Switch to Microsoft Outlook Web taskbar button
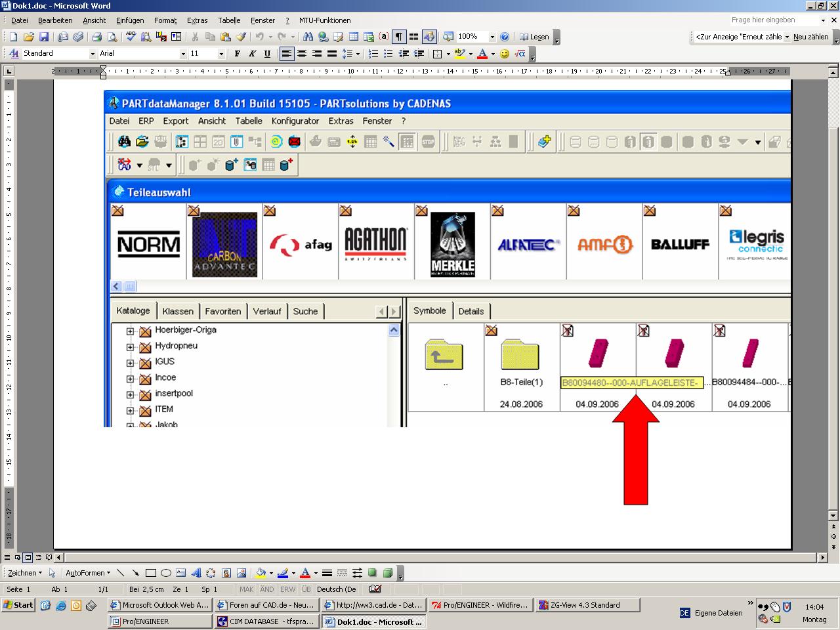 coord(160,605)
